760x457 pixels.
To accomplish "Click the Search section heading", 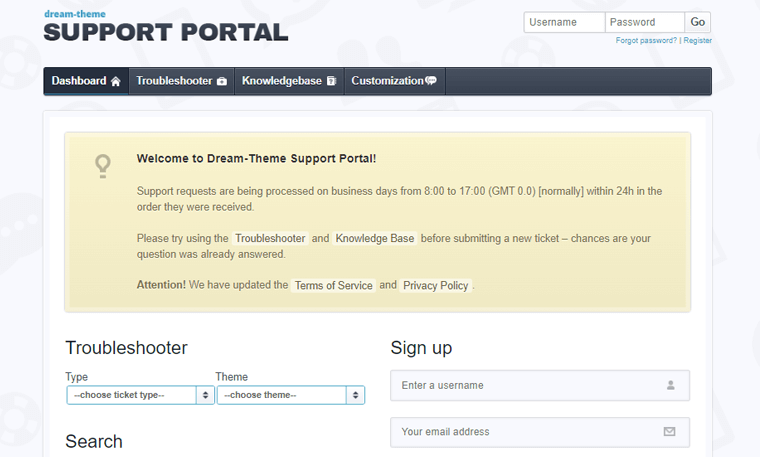I will (94, 441).
